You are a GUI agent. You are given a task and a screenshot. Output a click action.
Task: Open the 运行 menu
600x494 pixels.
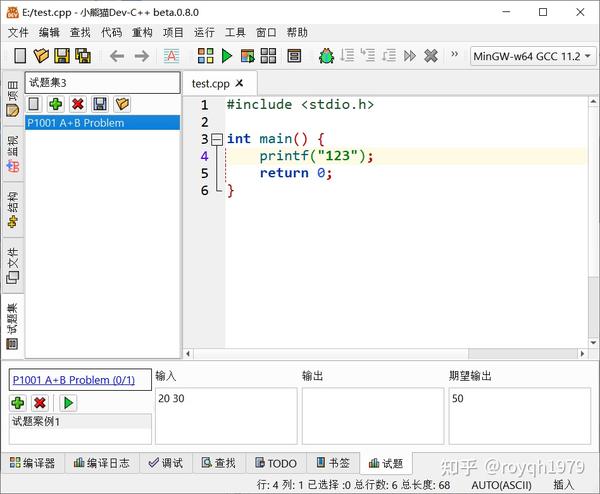(204, 33)
